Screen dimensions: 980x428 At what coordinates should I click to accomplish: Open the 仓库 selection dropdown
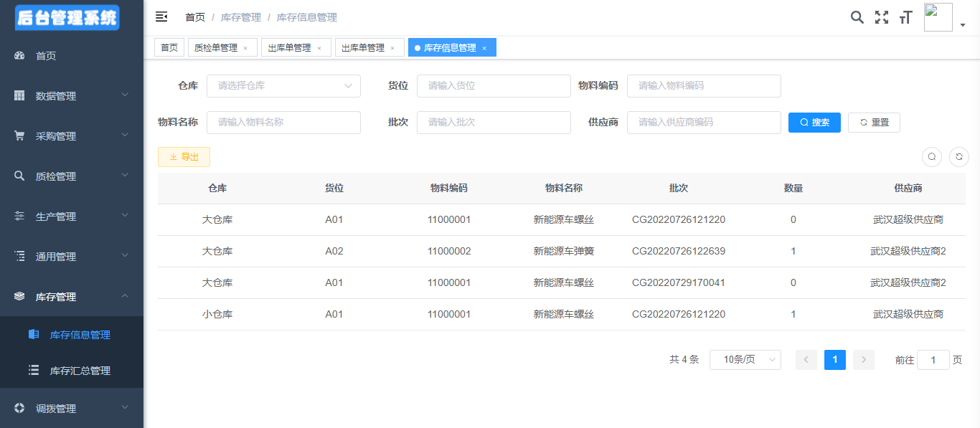283,86
